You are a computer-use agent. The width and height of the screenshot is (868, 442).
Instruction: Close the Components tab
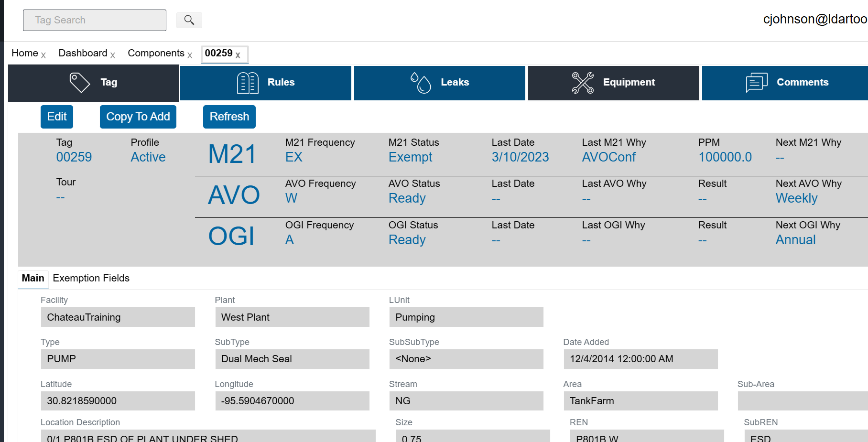click(190, 55)
